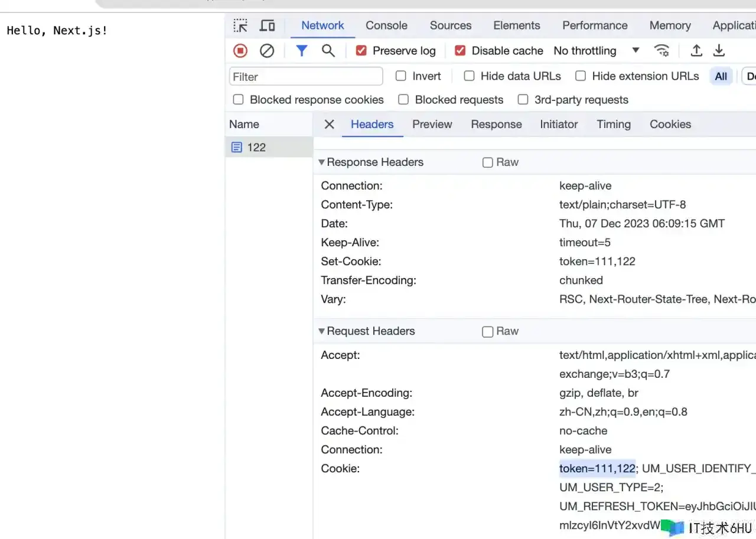Close the request details panel
The height and width of the screenshot is (539, 756).
pyautogui.click(x=330, y=124)
